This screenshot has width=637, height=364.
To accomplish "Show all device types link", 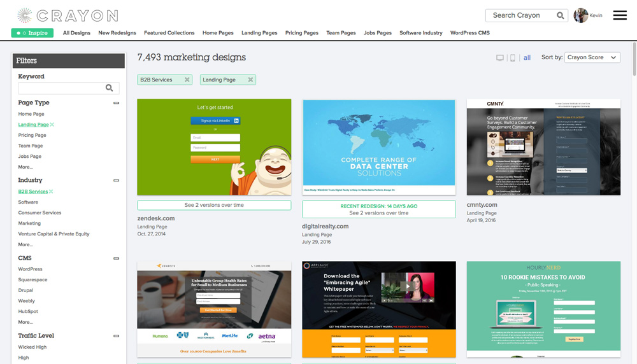I will click(x=527, y=58).
